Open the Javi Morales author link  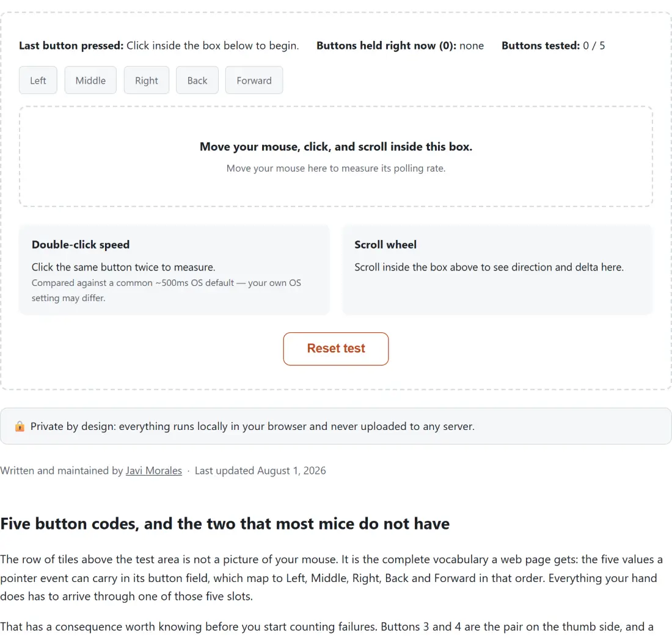pos(154,470)
